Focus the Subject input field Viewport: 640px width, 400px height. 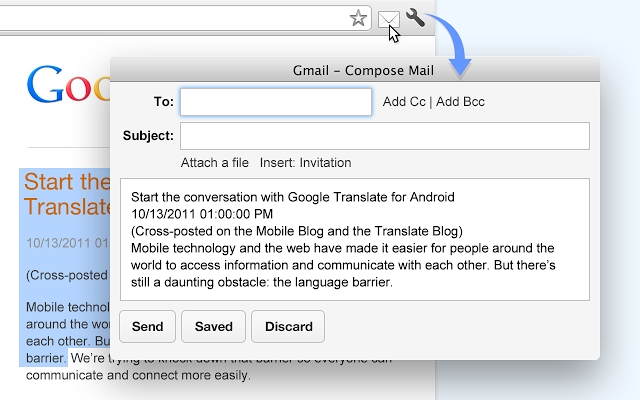click(384, 136)
